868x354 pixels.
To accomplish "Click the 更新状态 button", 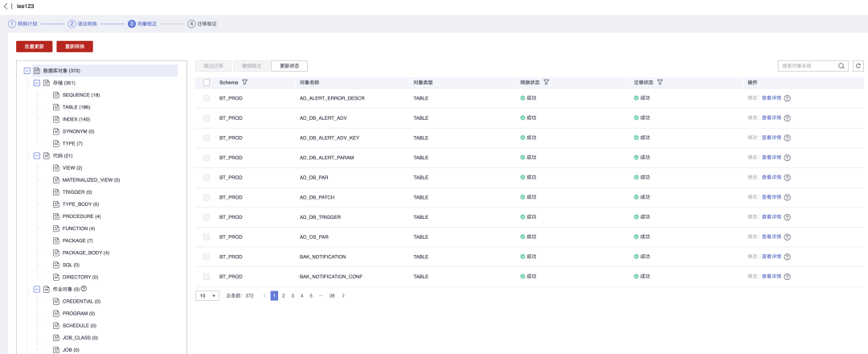I will 289,65.
